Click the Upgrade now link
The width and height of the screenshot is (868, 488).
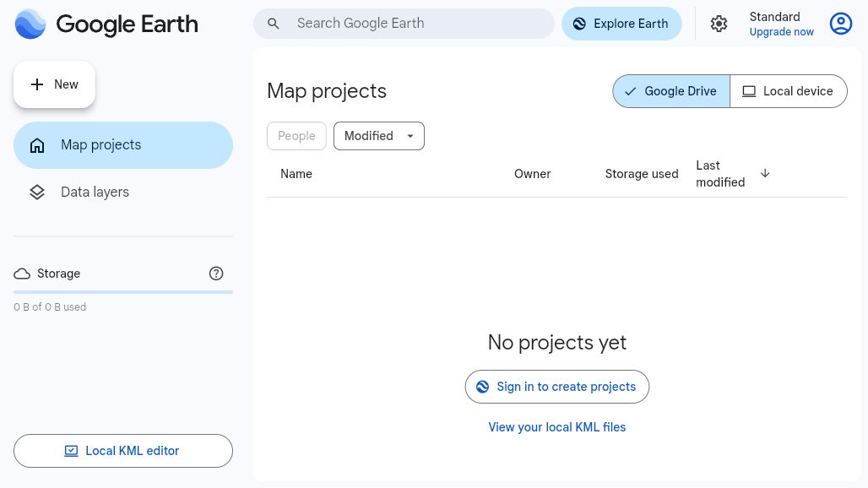click(781, 32)
